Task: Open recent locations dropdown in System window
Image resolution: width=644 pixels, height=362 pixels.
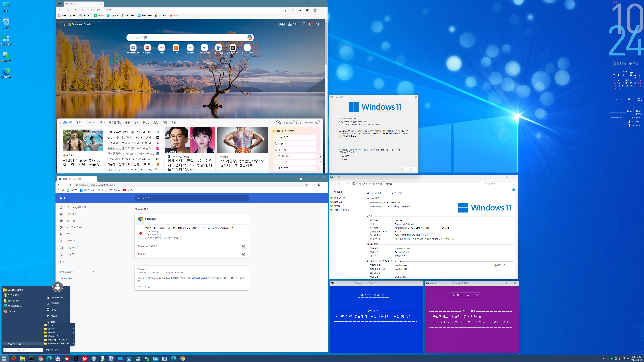Action: (343, 184)
